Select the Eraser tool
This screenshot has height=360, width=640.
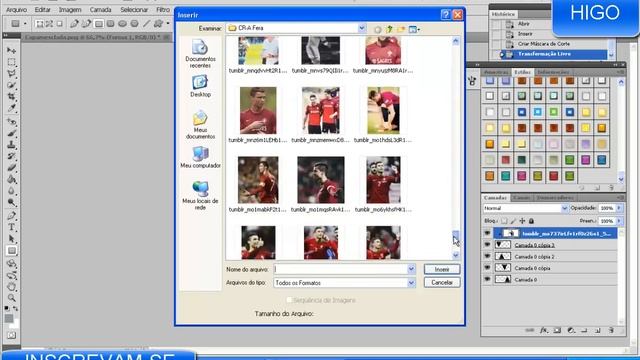(11, 168)
